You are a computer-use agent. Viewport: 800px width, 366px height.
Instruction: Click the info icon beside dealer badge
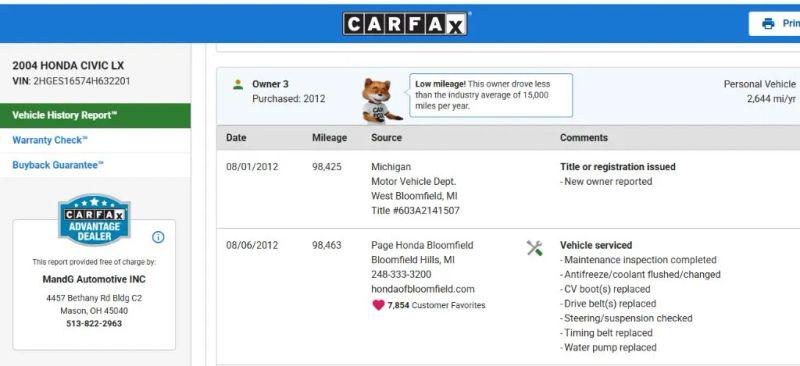click(159, 237)
